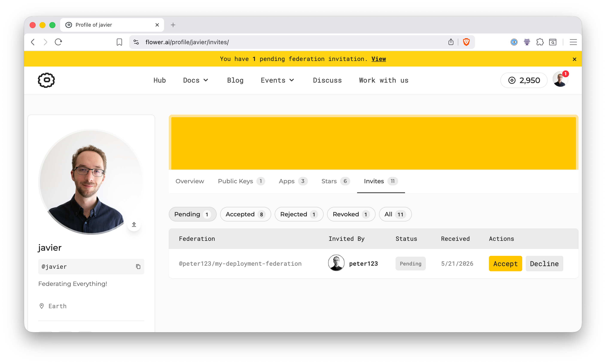Open the browser hamburger menu
This screenshot has width=606, height=364.
point(573,42)
